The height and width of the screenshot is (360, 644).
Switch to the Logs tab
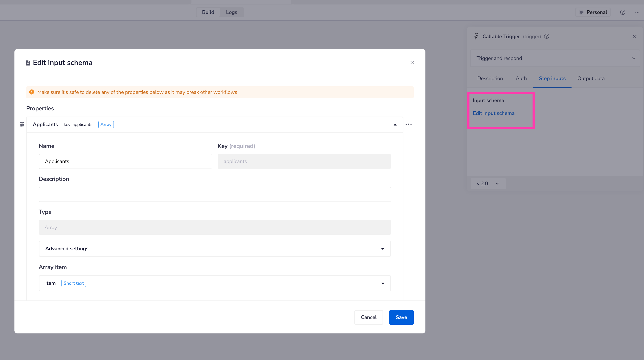point(231,12)
